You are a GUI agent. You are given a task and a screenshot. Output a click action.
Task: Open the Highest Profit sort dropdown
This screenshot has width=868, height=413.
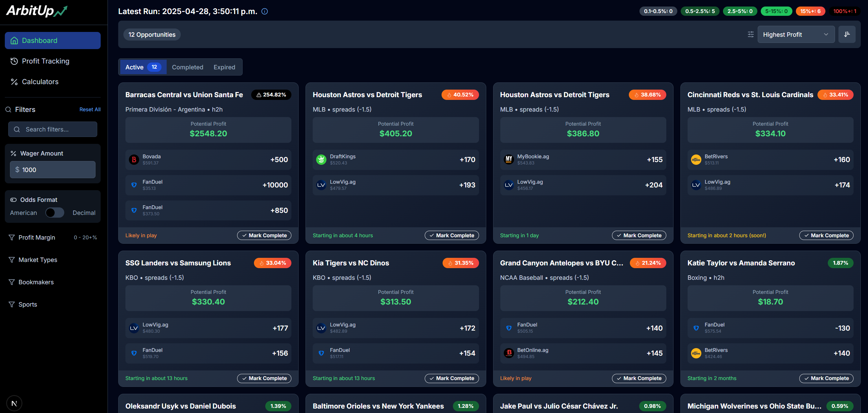(x=796, y=34)
